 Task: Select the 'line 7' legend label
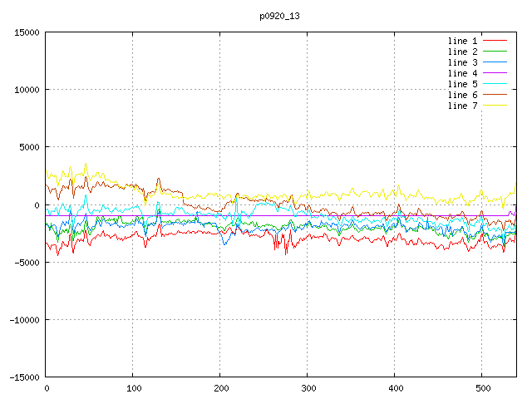(463, 106)
